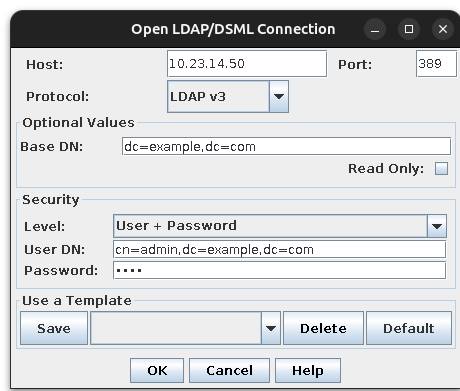The width and height of the screenshot is (460, 391).
Task: Click the User DN: label
Action: (55, 250)
